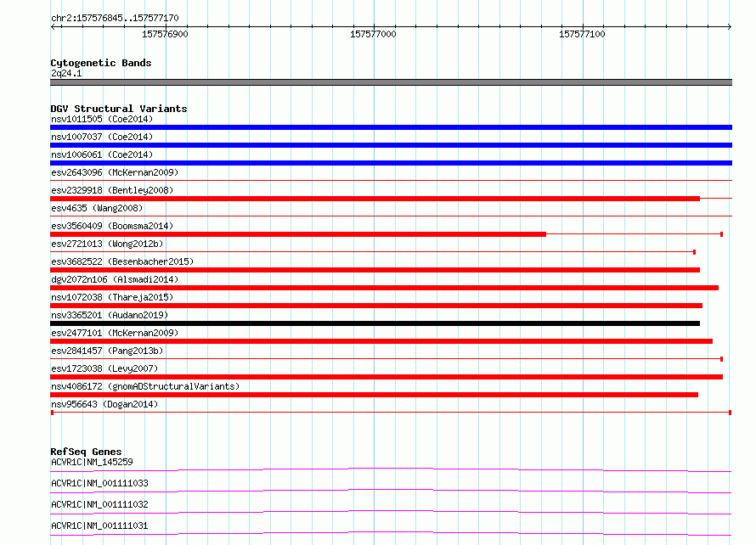Click the red bar for esv3560409
Screen dimensions: 756x545
pos(298,234)
